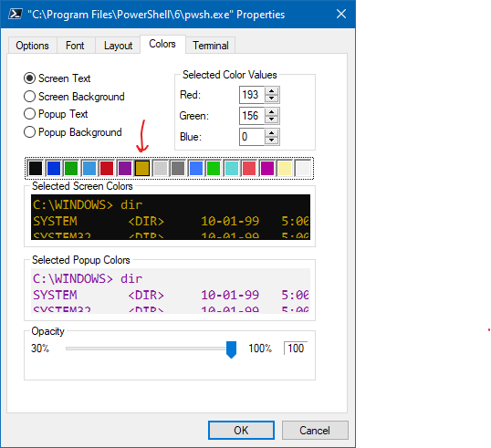This screenshot has height=448, width=491.
Task: Pick the cyan color swatch
Action: (x=232, y=169)
